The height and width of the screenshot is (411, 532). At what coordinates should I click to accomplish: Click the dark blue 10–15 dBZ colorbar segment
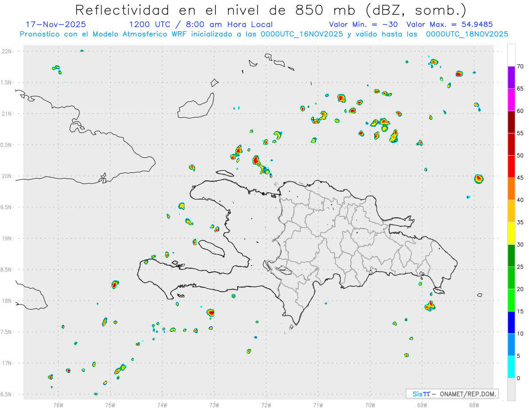point(511,322)
